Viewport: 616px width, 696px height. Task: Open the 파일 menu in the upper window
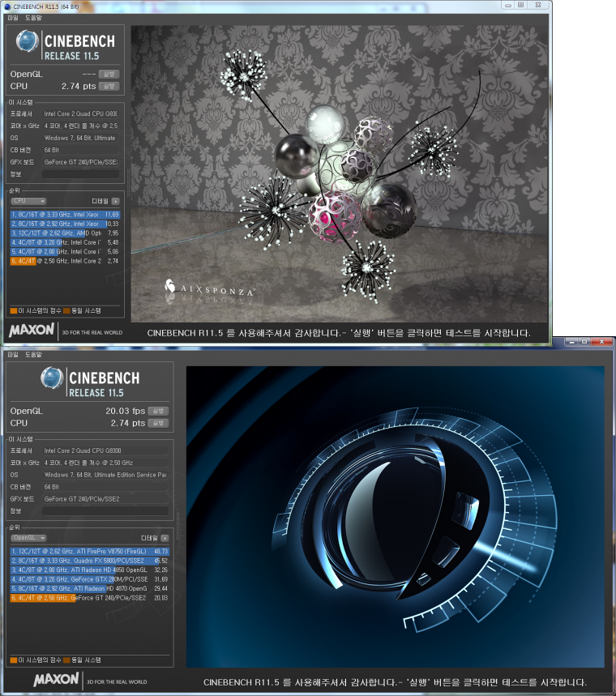pyautogui.click(x=13, y=18)
